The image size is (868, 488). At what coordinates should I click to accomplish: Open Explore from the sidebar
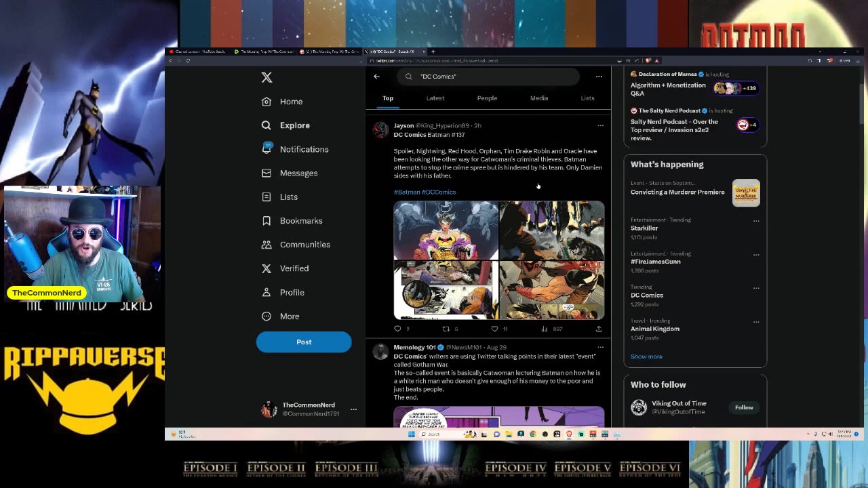(285, 125)
